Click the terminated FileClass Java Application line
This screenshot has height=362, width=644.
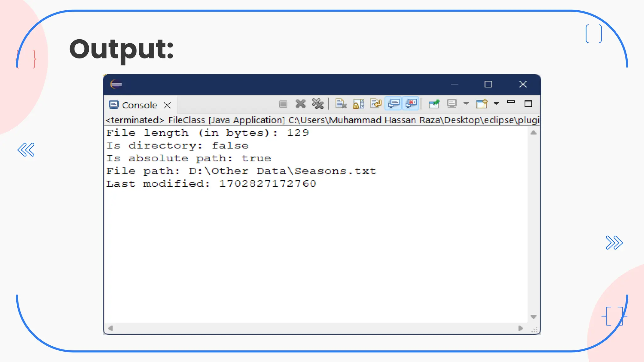pyautogui.click(x=323, y=120)
